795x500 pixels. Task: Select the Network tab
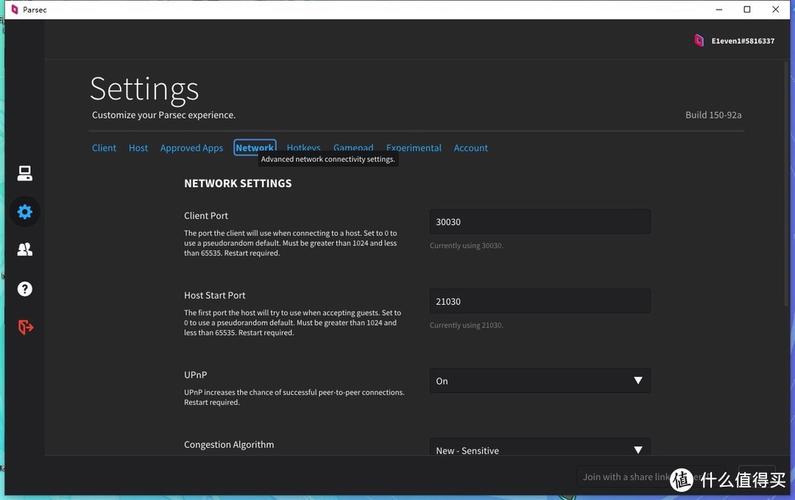click(x=255, y=148)
